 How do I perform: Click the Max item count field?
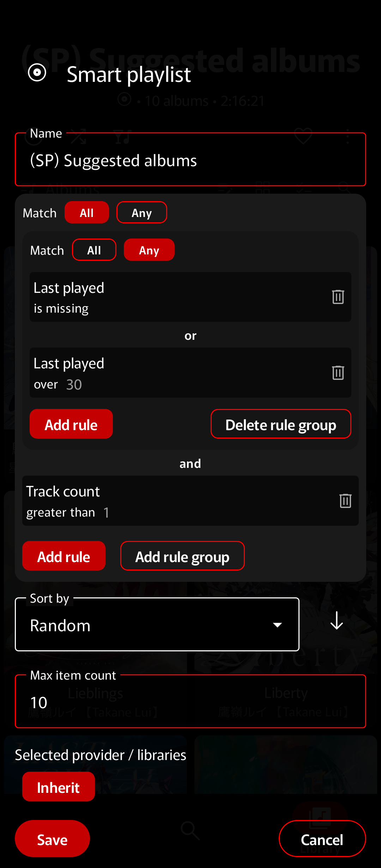coord(190,701)
